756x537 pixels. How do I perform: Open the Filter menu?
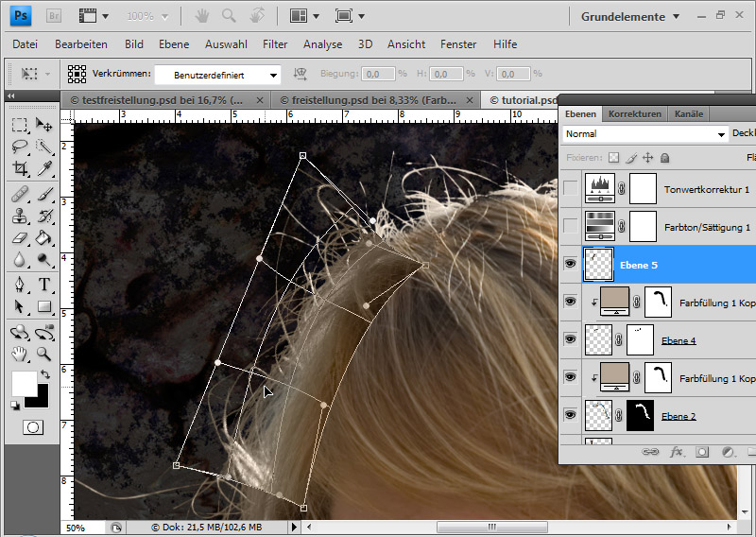click(x=275, y=44)
